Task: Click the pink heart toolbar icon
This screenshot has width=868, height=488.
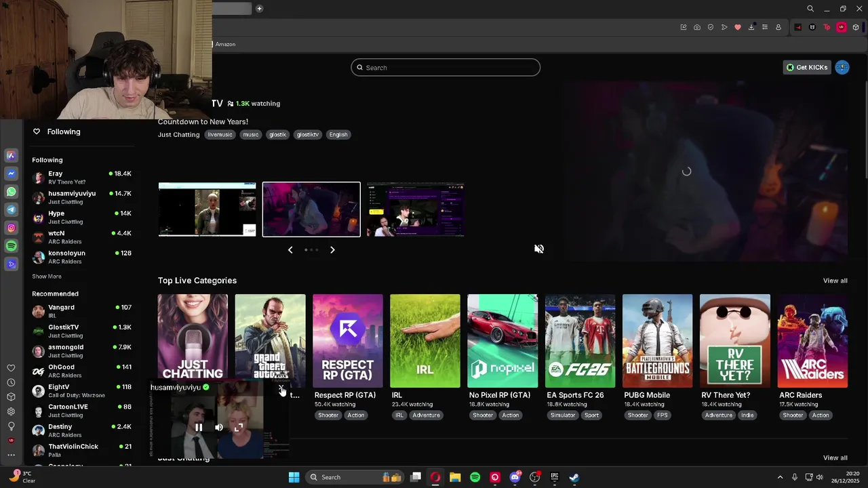Action: click(x=738, y=27)
